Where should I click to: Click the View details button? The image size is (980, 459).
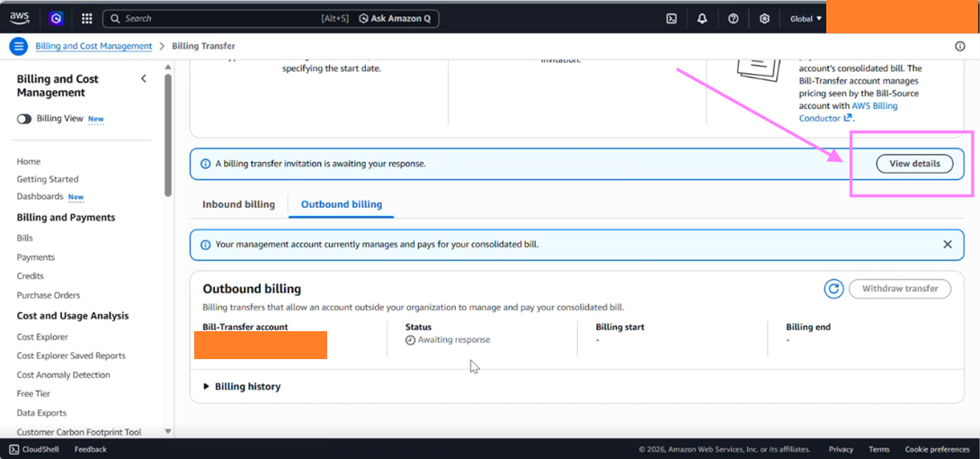[x=914, y=164]
